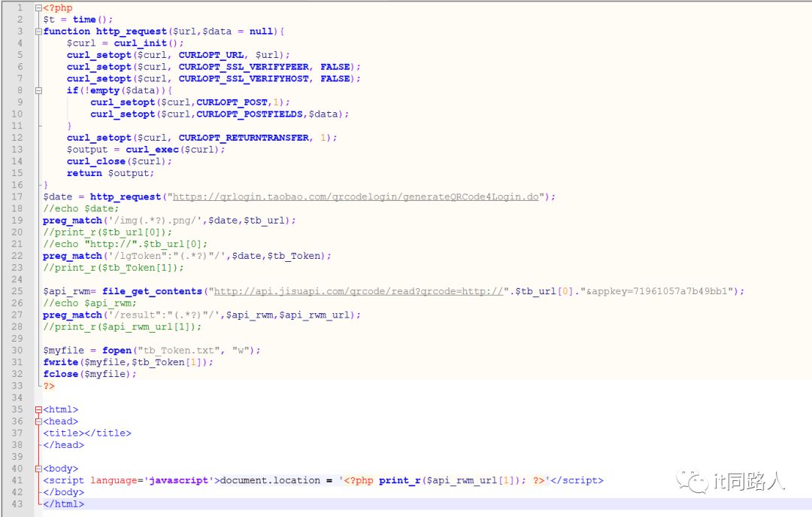Click the 'curl_init' function call
812x517 pixels.
(x=141, y=44)
